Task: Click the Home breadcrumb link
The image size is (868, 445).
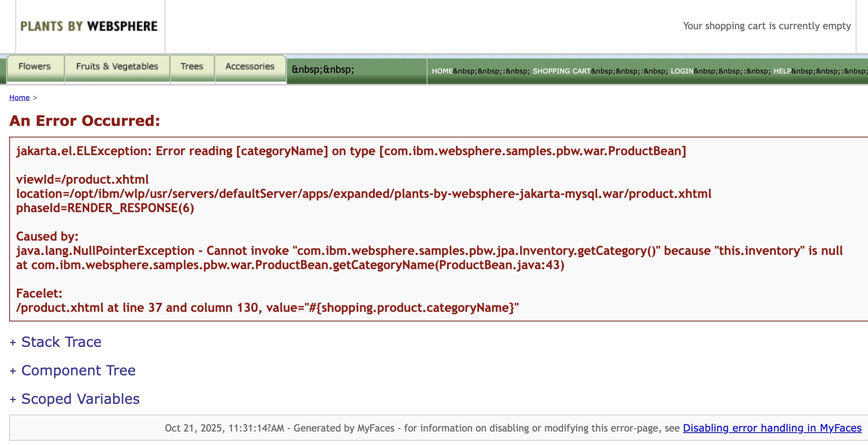Action: coord(19,98)
